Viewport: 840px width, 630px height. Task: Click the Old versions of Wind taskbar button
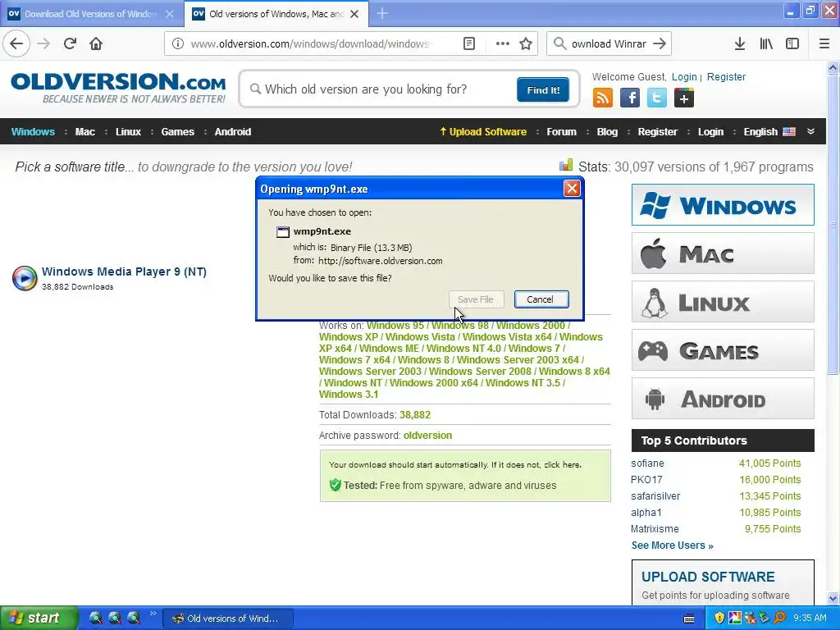[228, 619]
